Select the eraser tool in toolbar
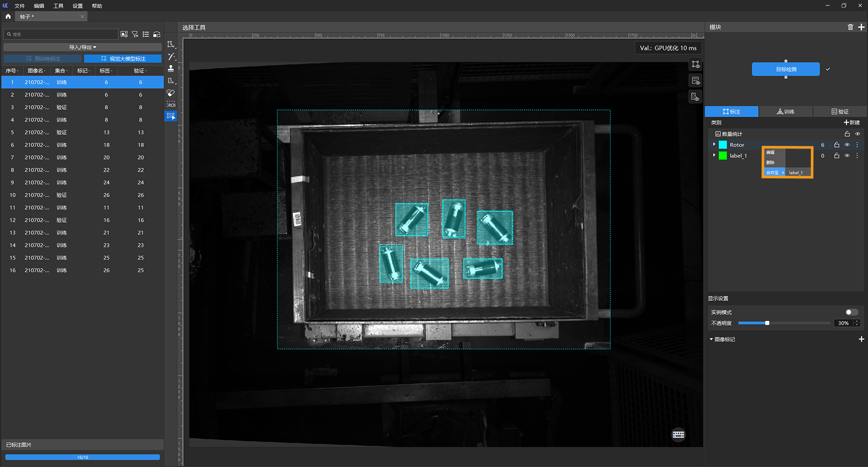This screenshot has width=868, height=467. [171, 93]
